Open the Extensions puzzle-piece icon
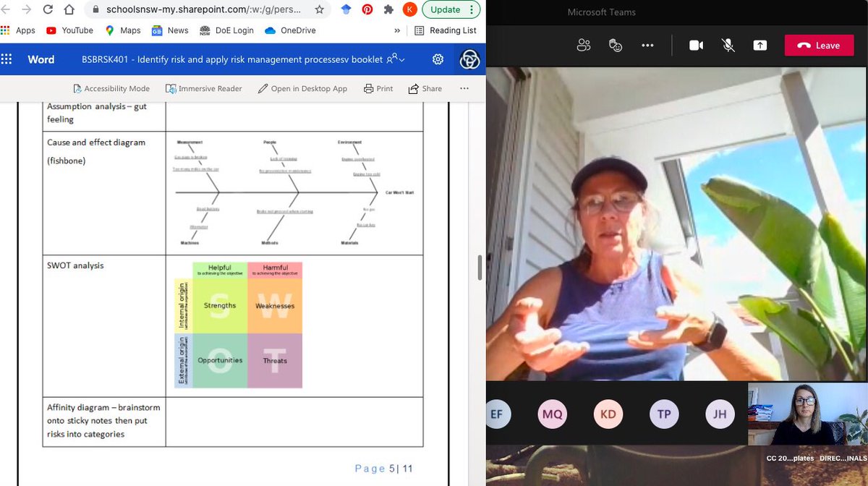 coord(388,9)
